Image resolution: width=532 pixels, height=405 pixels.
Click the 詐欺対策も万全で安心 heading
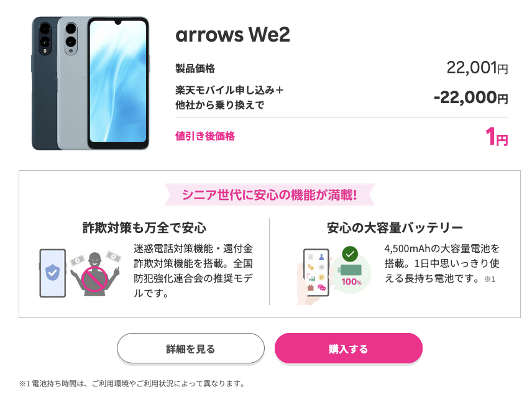tap(145, 227)
